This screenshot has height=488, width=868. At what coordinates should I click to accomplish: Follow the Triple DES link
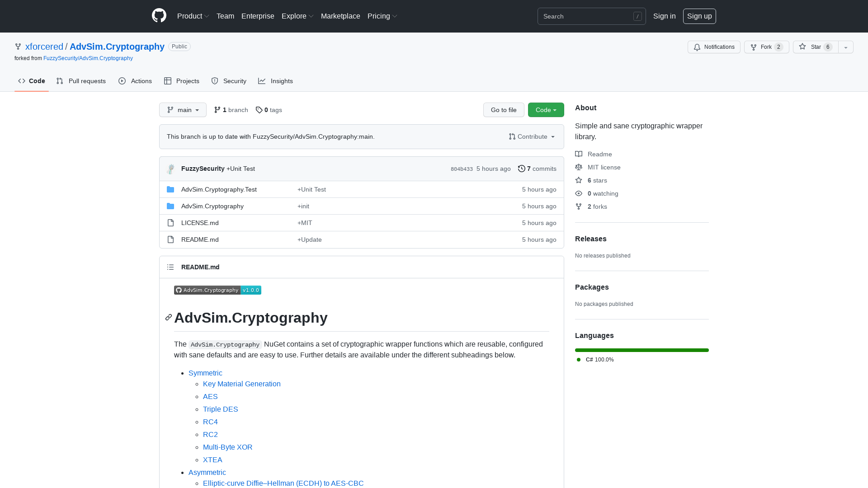point(220,409)
